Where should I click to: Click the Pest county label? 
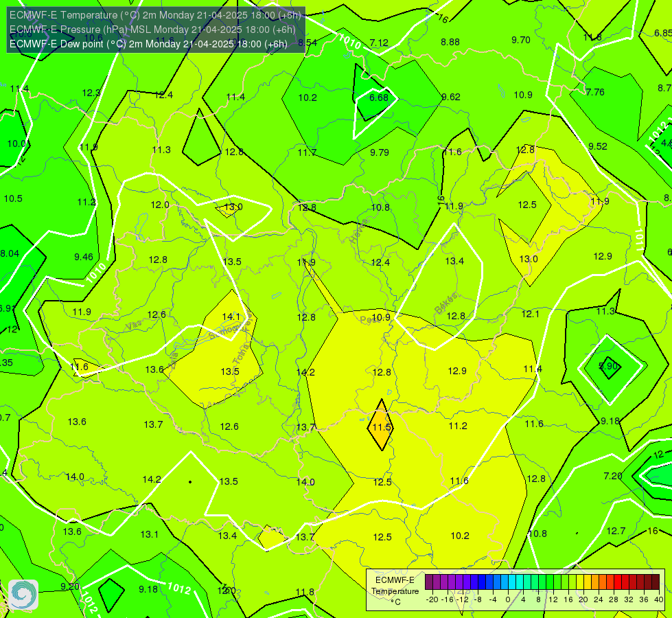(369, 319)
